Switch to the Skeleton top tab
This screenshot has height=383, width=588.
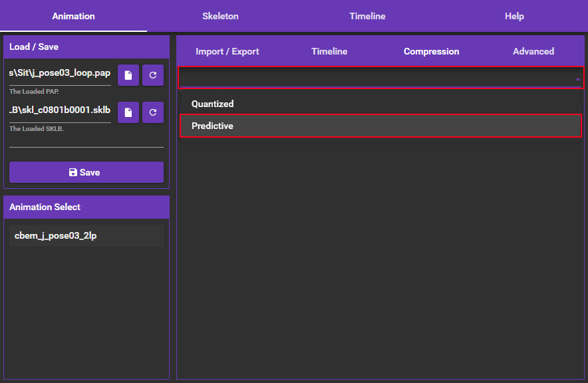(x=220, y=16)
